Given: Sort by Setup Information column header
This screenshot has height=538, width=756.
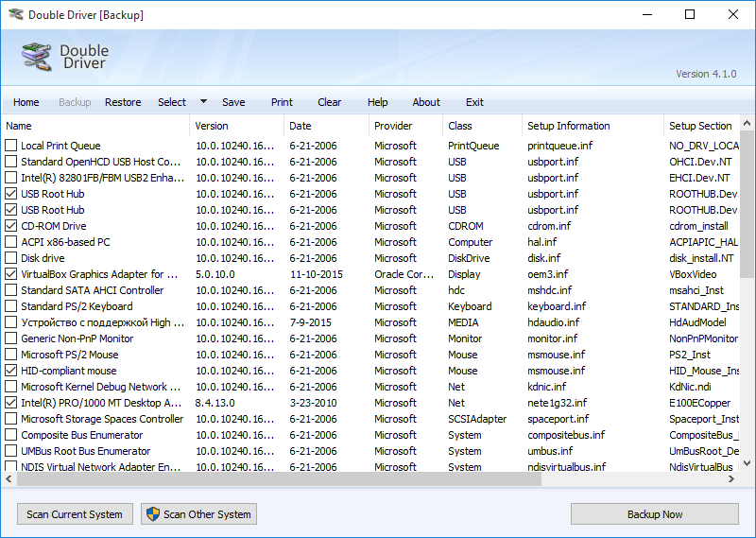Looking at the screenshot, I should [593, 126].
